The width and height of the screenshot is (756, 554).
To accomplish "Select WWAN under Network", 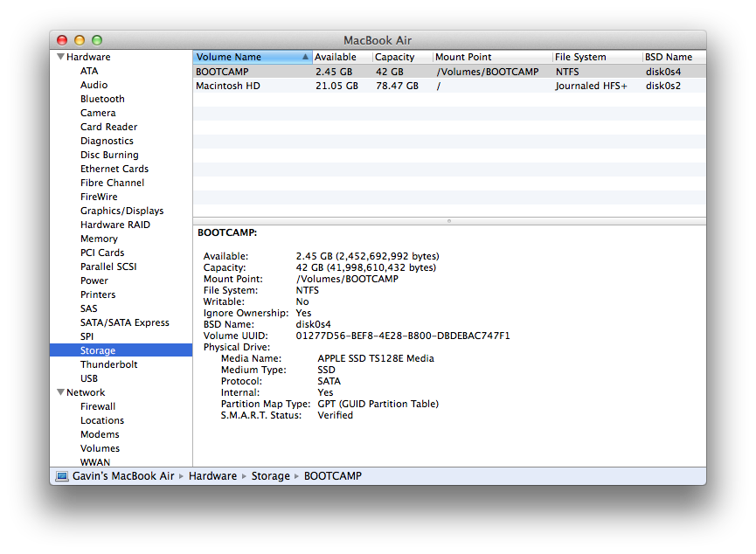I will point(95,462).
